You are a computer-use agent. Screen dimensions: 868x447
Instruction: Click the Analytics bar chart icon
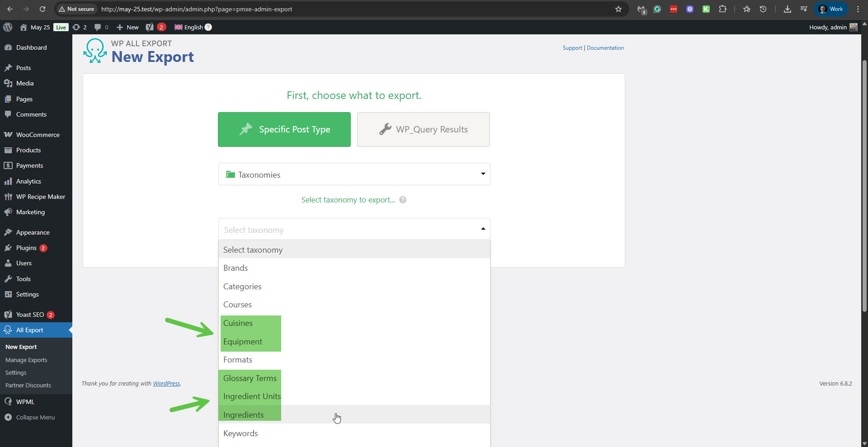8,181
